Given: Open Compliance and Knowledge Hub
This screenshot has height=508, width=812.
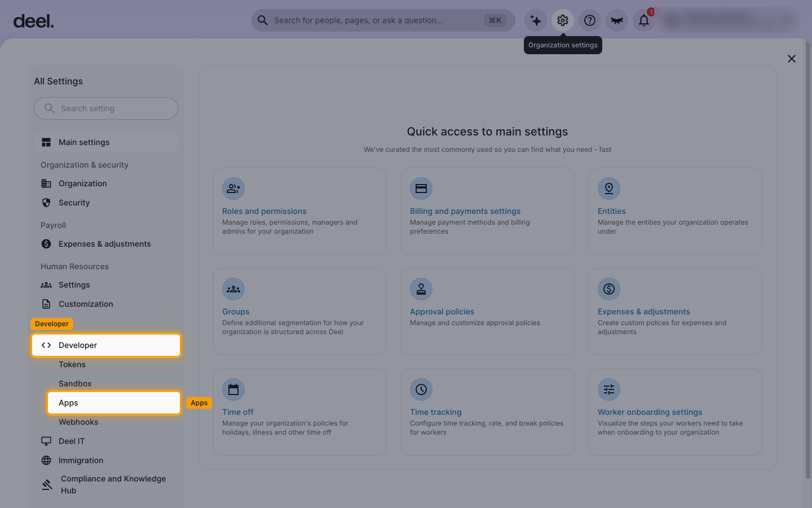Looking at the screenshot, I should click(106, 485).
